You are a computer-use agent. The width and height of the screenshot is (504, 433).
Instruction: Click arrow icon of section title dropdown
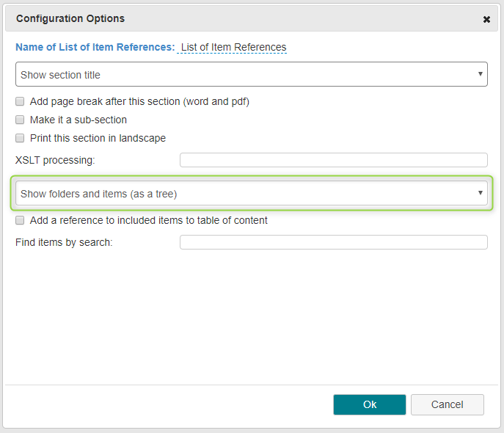pyautogui.click(x=481, y=74)
